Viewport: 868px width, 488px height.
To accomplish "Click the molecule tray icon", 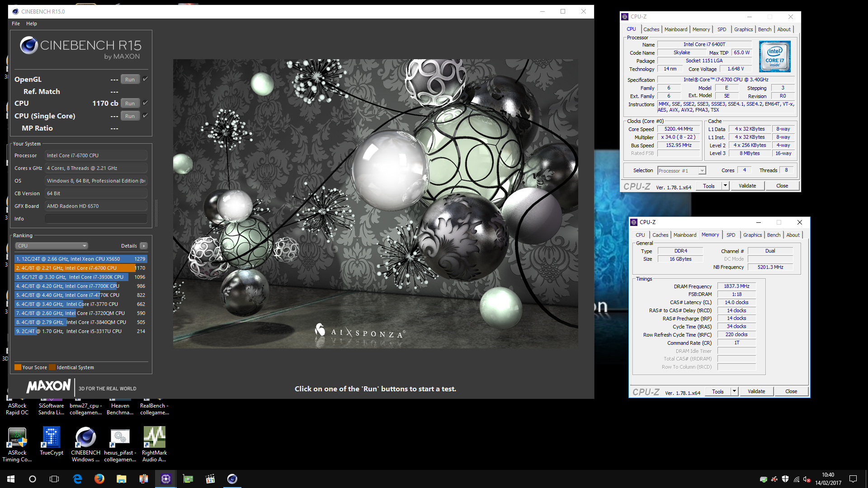I will pyautogui.click(x=774, y=479).
